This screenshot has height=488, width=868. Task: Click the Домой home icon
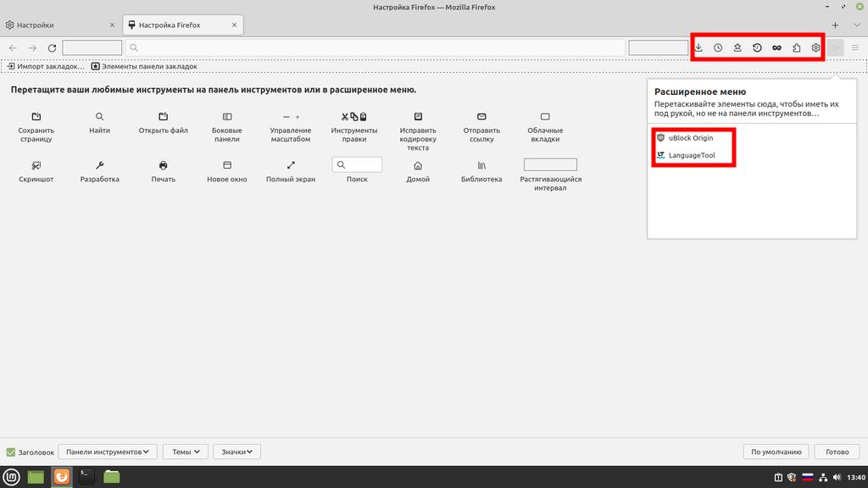pyautogui.click(x=418, y=165)
